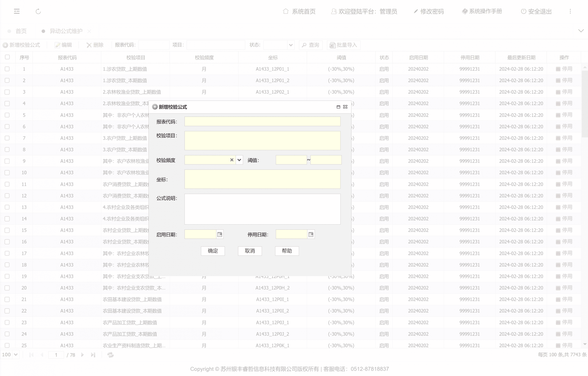The height and width of the screenshot is (376, 588).
Task: Expand the 校验频度 dropdown arrow
Action: click(239, 160)
